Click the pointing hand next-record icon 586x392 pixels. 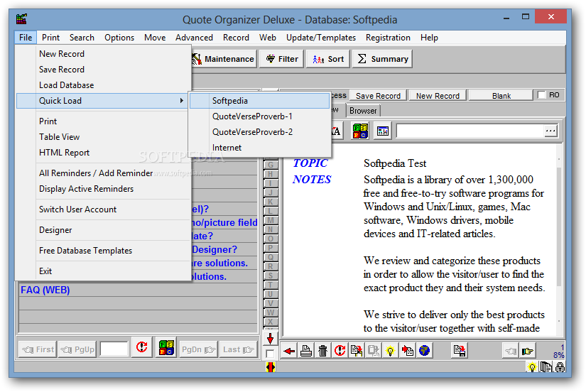point(527,351)
